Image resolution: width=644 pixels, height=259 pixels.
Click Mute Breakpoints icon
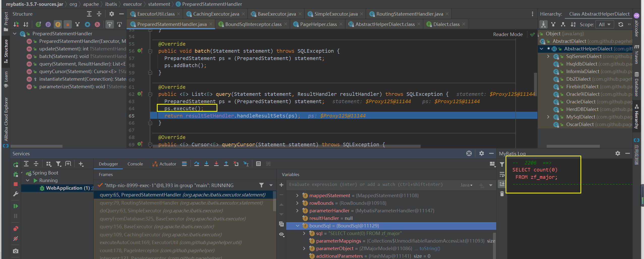pos(16,239)
